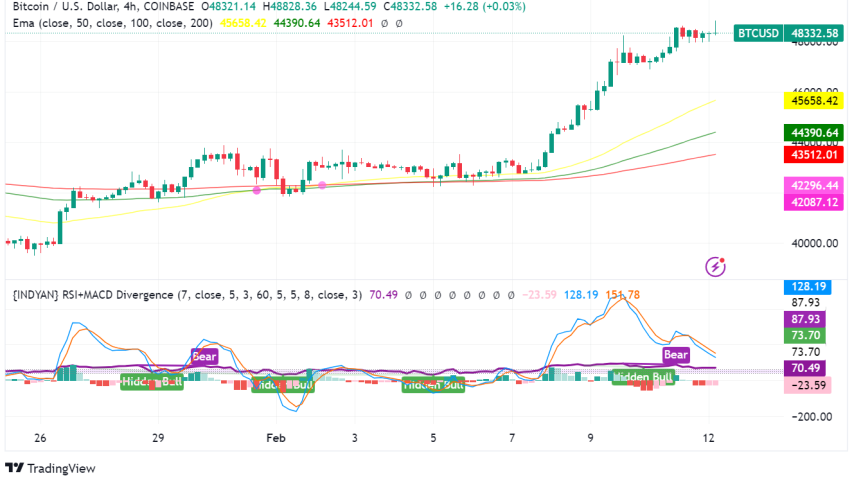This screenshot has width=852, height=485.
Task: Click the 7 date on time axis
Action: pos(512,438)
